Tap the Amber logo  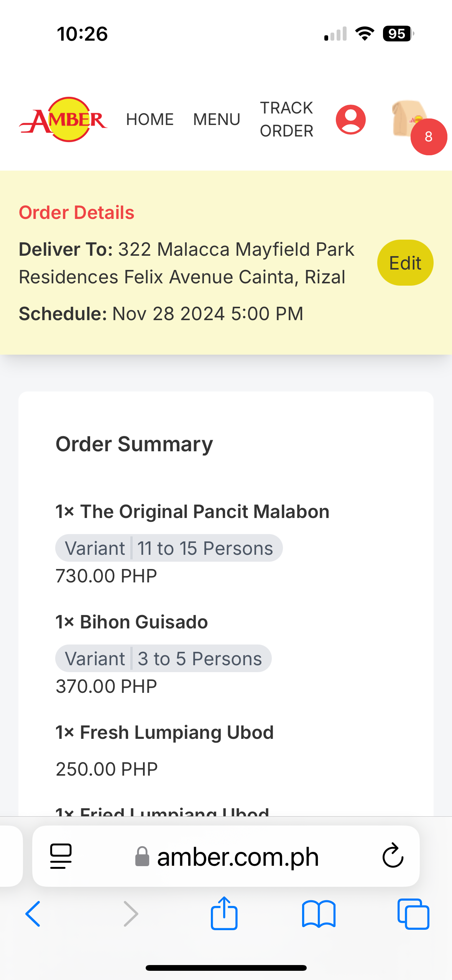pyautogui.click(x=63, y=120)
